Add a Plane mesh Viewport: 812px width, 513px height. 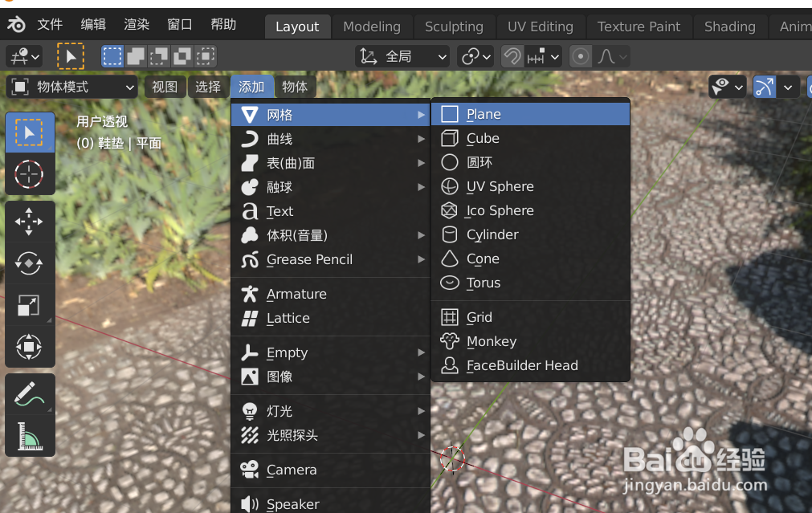coord(530,114)
